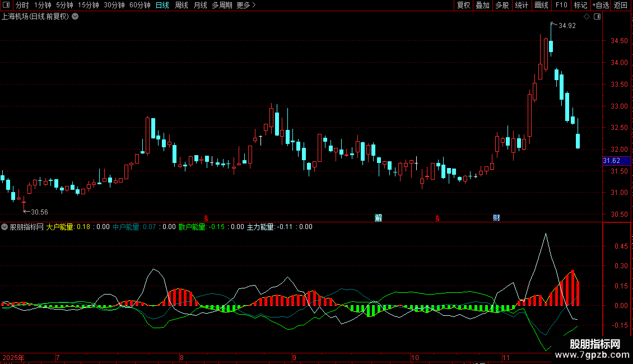Open the 上海机场 chart title dropdown
This screenshot has width=633, height=364.
point(75,17)
